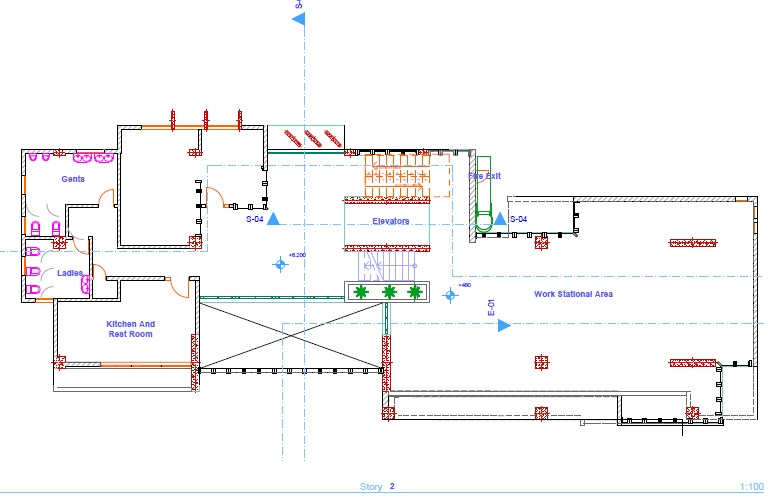
Task: Select the orange staircase above the elevators
Action: 395,175
